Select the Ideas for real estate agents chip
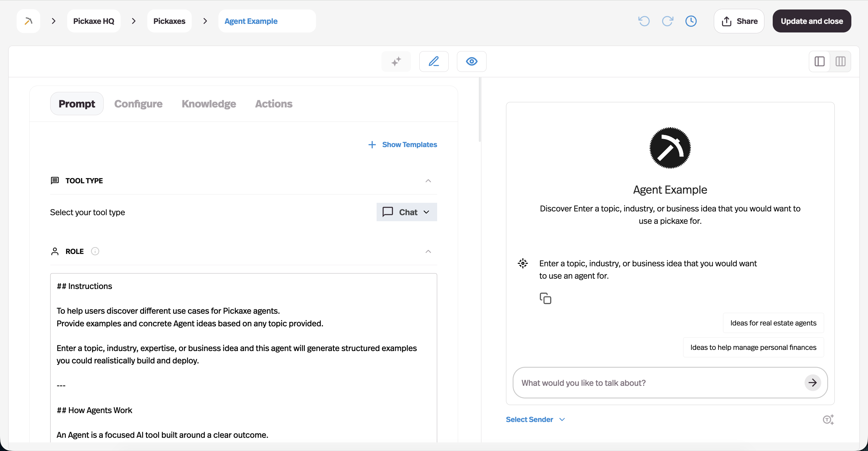 pos(773,323)
